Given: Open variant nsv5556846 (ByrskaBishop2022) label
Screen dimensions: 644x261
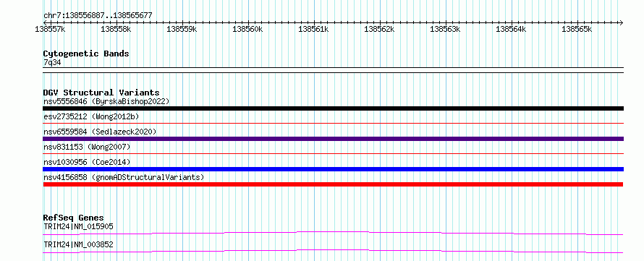Looking at the screenshot, I should click(x=106, y=101).
